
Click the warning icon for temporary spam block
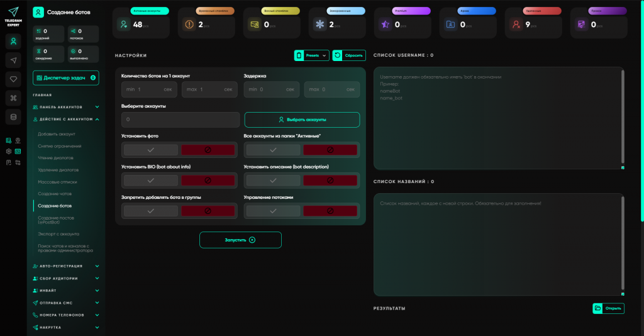coord(189,25)
